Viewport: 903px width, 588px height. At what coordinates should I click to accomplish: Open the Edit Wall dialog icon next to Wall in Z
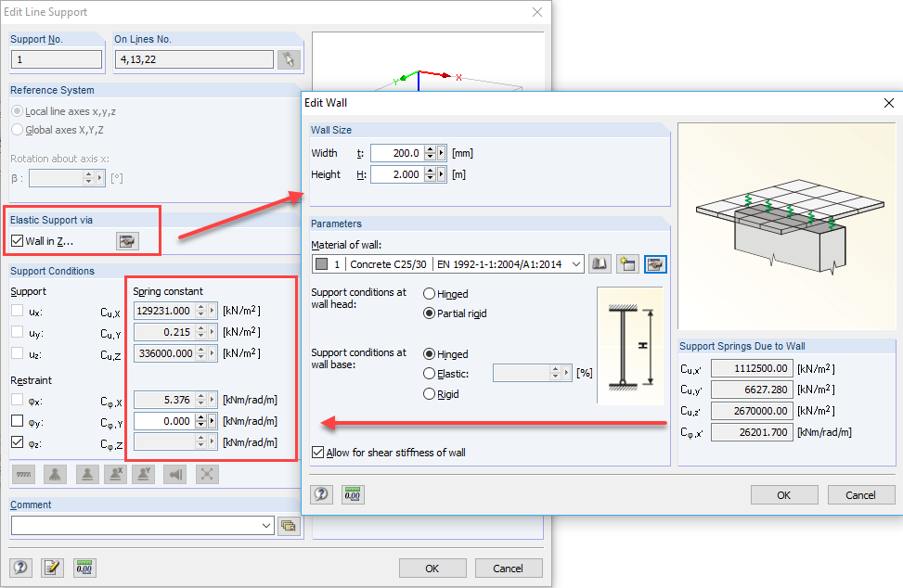point(127,241)
